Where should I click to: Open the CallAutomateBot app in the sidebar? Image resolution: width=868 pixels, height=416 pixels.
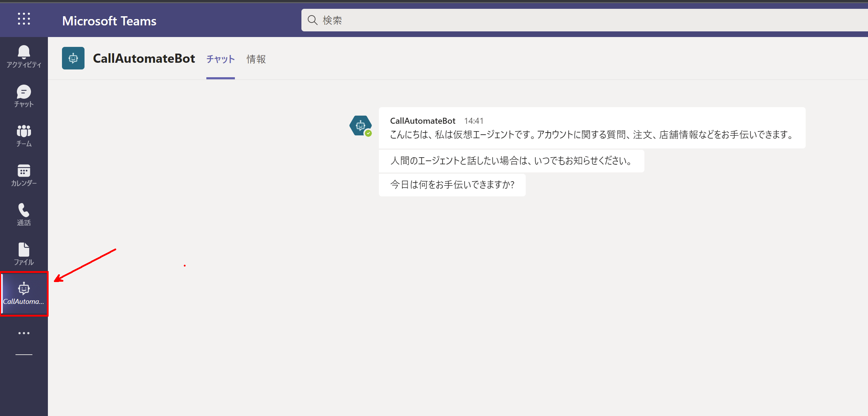[x=24, y=294]
